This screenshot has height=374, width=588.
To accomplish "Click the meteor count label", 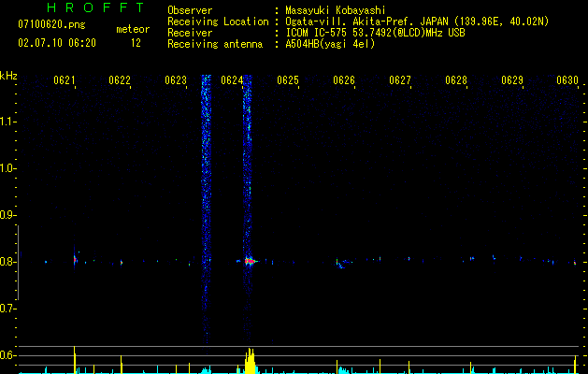I will 133,29.
